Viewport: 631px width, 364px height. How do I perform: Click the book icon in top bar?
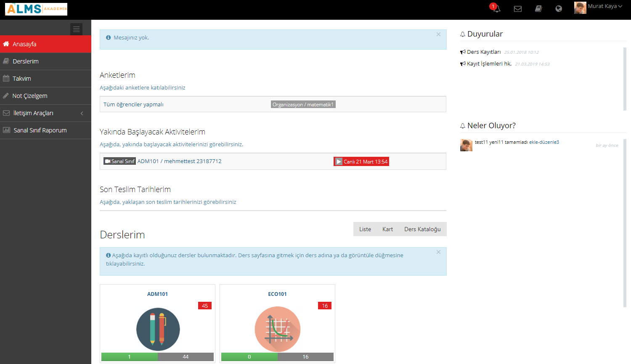538,9
